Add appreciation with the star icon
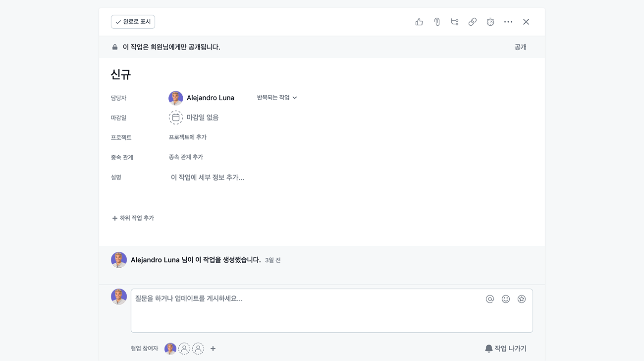The width and height of the screenshot is (644, 361). (x=522, y=299)
